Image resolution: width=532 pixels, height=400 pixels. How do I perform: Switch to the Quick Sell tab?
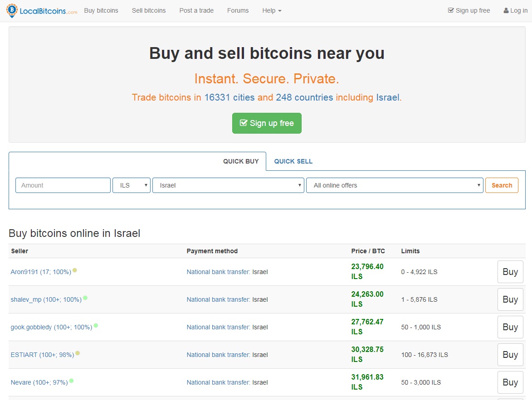tap(293, 161)
